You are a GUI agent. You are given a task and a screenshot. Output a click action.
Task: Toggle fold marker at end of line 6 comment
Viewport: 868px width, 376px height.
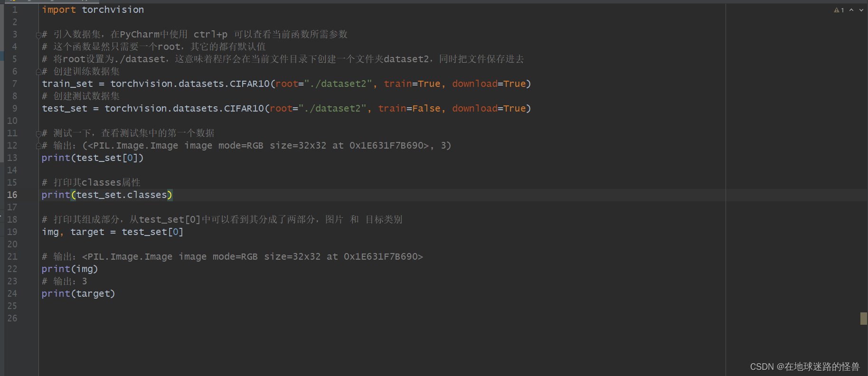coord(38,72)
